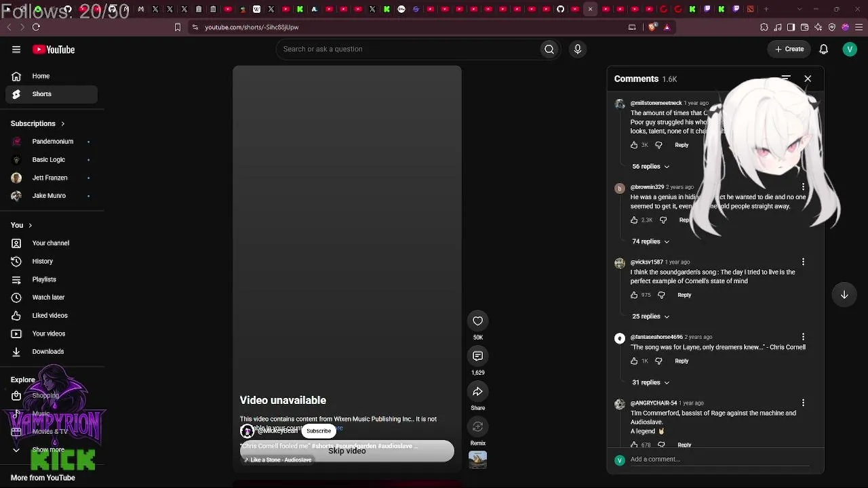This screenshot has width=868, height=488.
Task: Expand the You section
Action: [22, 225]
